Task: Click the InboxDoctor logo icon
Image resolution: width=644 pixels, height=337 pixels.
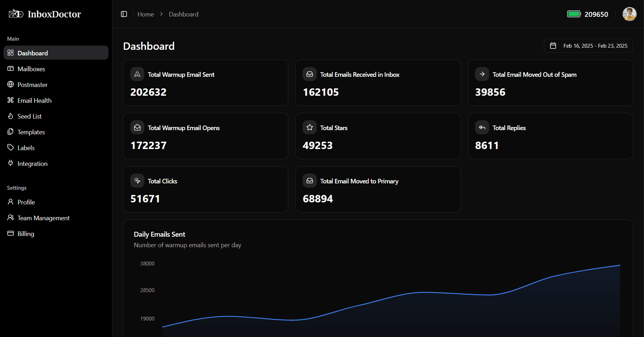Action: click(x=16, y=14)
